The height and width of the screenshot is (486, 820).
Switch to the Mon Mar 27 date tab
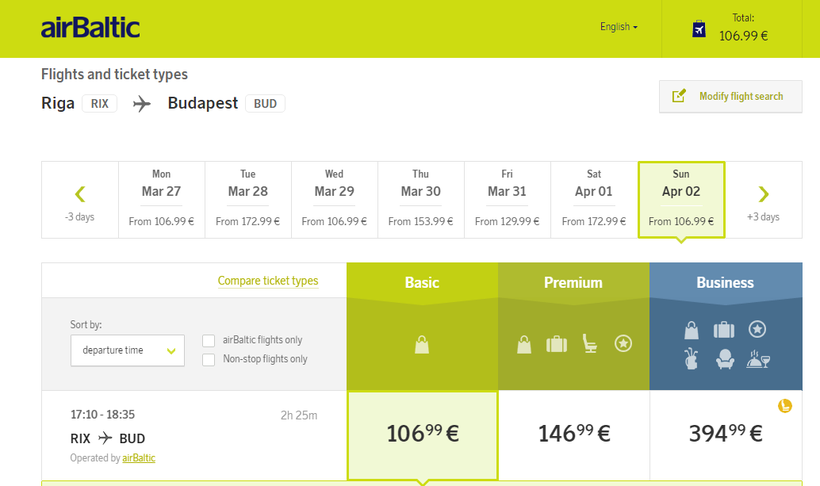tap(161, 200)
